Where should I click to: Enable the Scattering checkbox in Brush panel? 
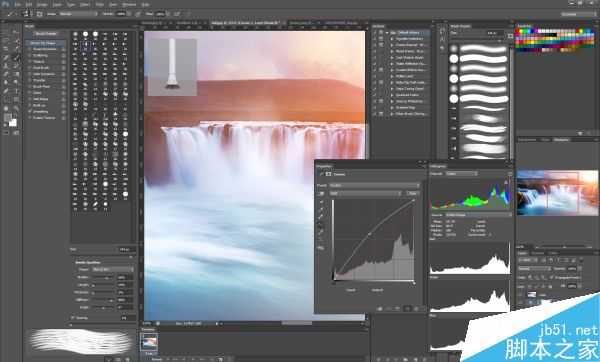(29, 55)
